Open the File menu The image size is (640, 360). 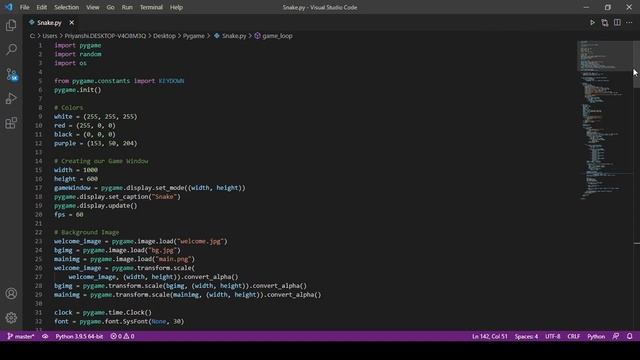click(24, 7)
